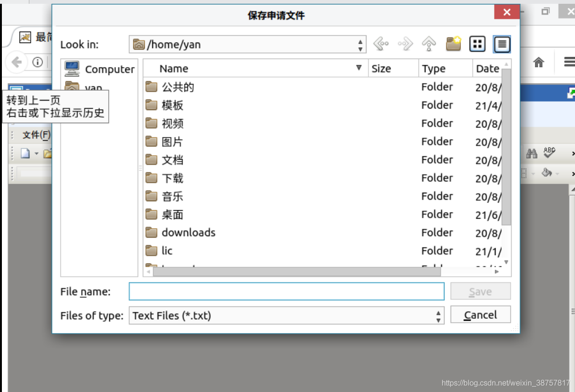575x392 pixels.
Task: Click folder icon of the downloads row
Action: pos(151,232)
